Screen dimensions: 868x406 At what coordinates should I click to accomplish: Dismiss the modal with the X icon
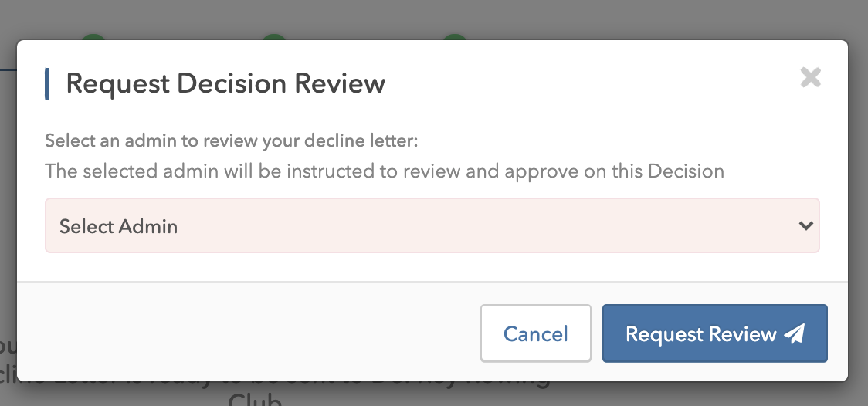click(810, 78)
